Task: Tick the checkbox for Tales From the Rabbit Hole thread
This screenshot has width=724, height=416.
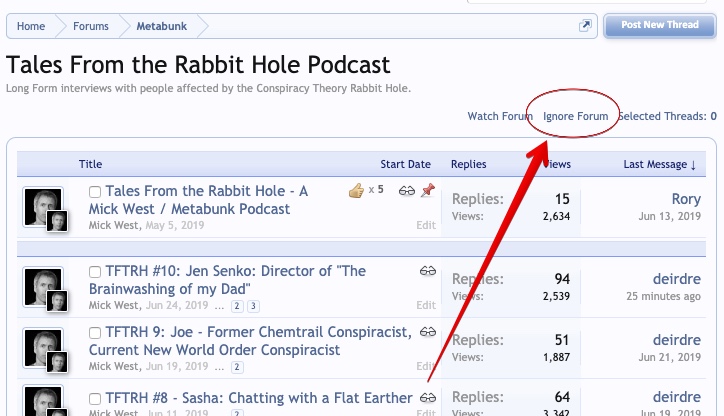Action: click(x=95, y=192)
